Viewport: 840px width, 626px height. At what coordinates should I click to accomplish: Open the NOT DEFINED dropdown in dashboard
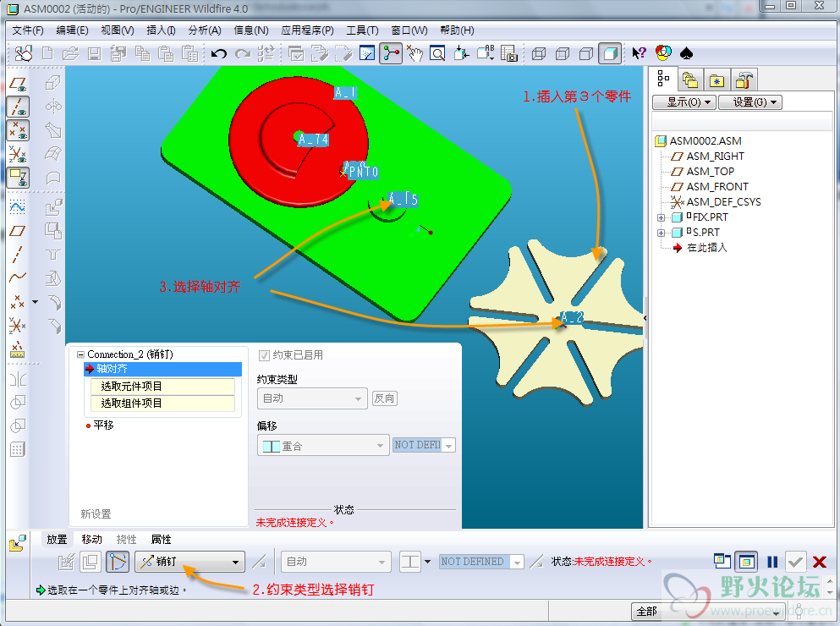[x=481, y=562]
